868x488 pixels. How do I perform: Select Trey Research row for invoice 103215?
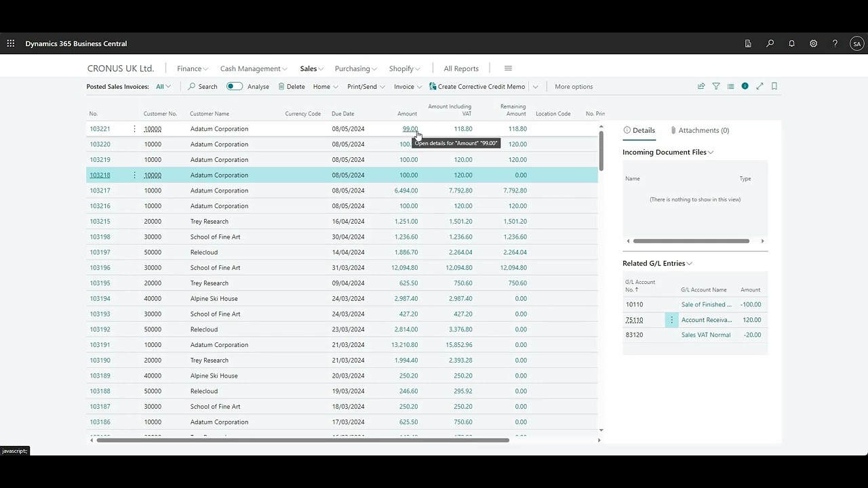(x=210, y=222)
